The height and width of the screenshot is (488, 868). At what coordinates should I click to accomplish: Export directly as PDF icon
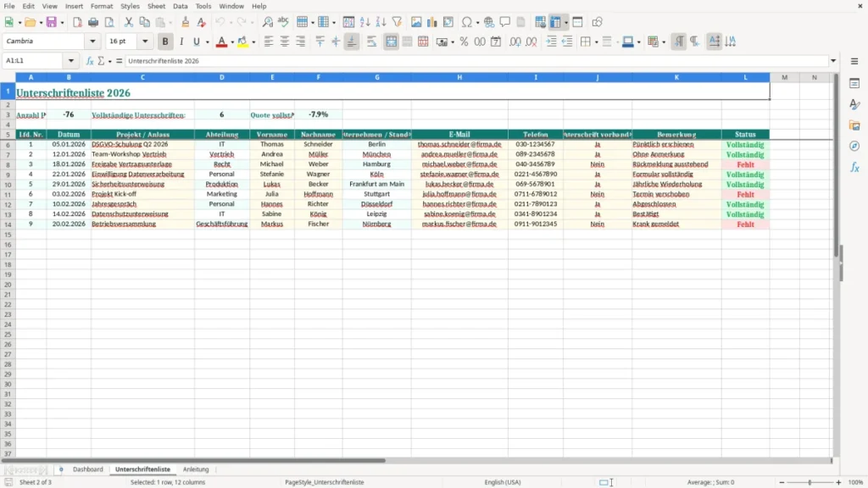pyautogui.click(x=77, y=22)
